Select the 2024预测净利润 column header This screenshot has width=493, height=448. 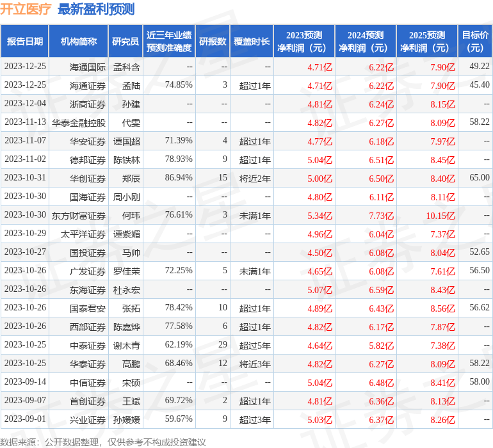[366, 41]
